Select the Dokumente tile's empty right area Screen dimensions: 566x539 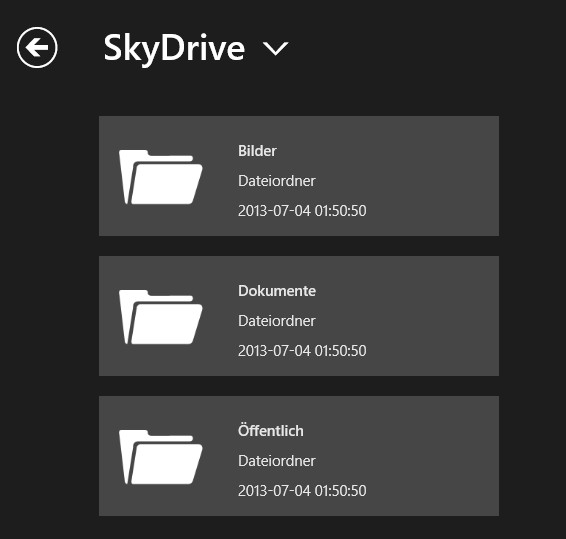pos(433,316)
